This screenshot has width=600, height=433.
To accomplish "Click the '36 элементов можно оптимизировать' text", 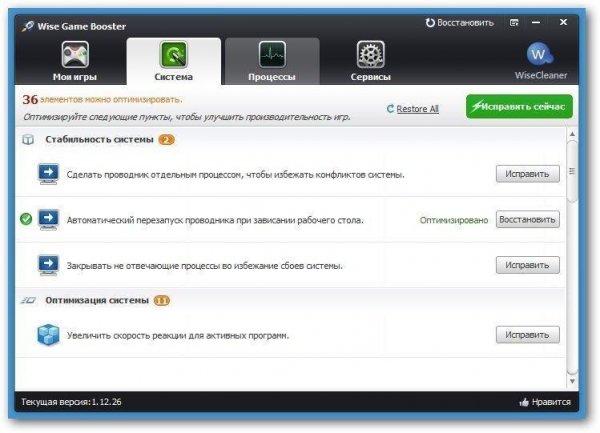I will [102, 99].
